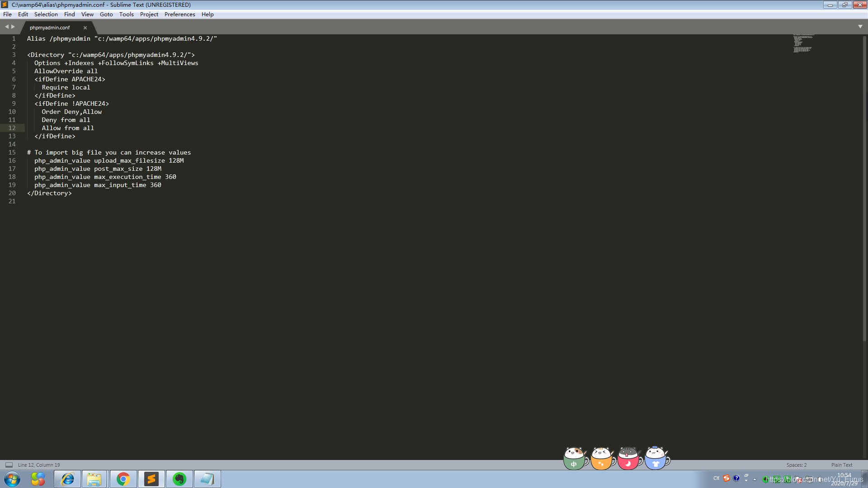Open the Preferences menu
The width and height of the screenshot is (868, 488).
(x=179, y=14)
